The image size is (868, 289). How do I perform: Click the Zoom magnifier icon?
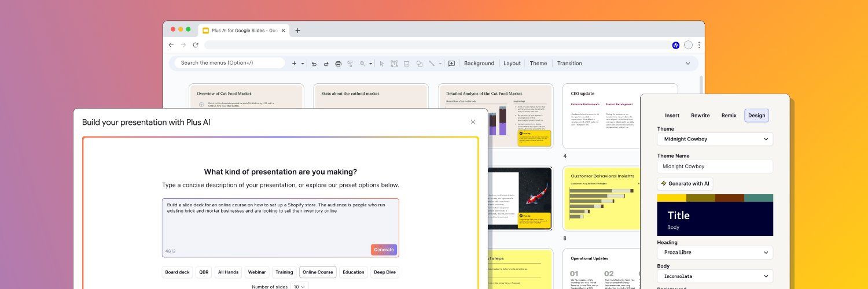[x=363, y=64]
